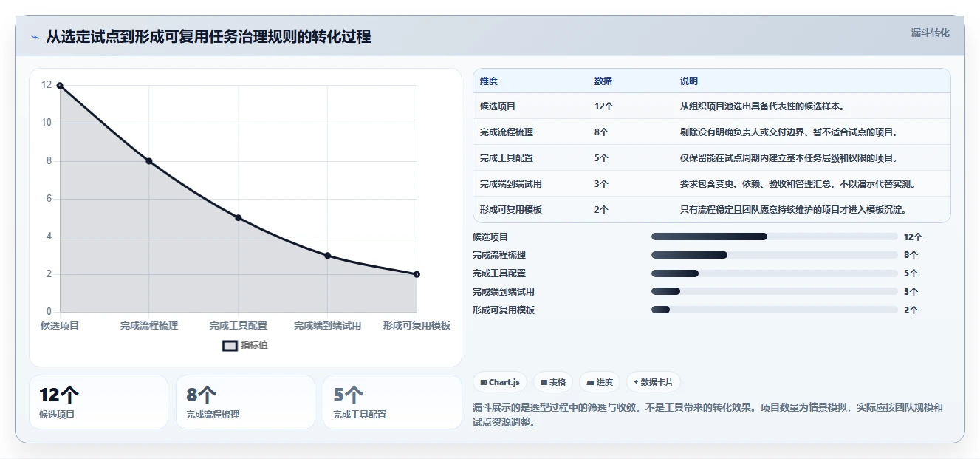The height and width of the screenshot is (459, 980).
Task: Click the 12个 table data cell
Action: click(x=604, y=106)
